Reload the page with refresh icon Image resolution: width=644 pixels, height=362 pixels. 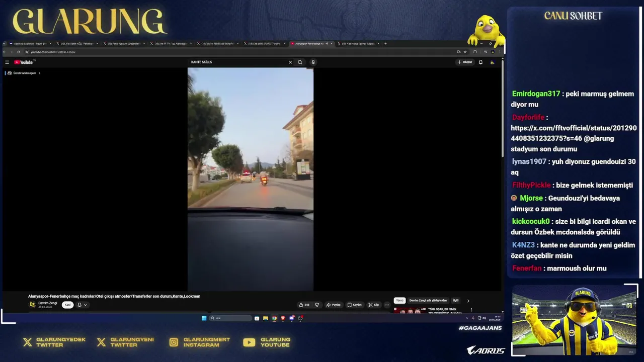(19, 52)
